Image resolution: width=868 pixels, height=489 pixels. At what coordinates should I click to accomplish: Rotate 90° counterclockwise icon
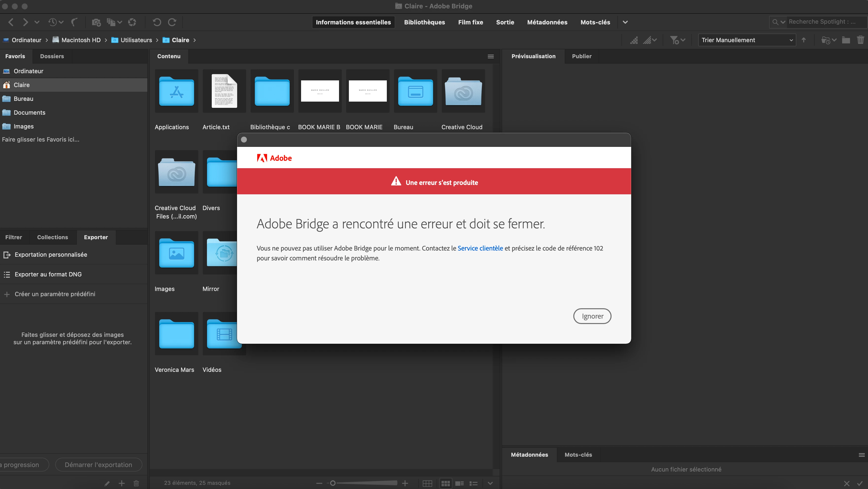click(x=157, y=22)
